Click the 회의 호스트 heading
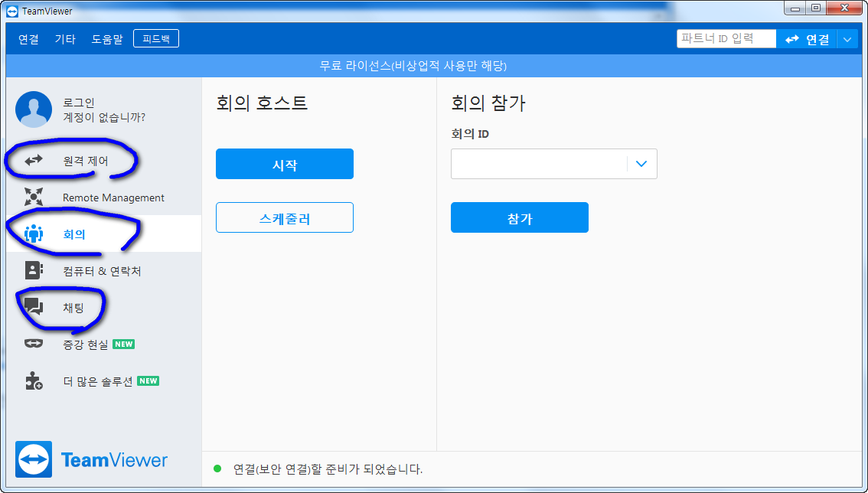Image resolution: width=868 pixels, height=493 pixels. 261,103
